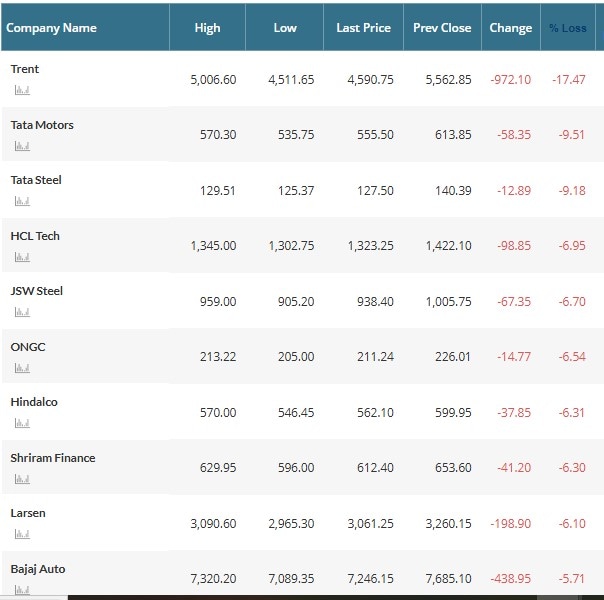
Task: Open the Trent company link
Action: (x=25, y=69)
